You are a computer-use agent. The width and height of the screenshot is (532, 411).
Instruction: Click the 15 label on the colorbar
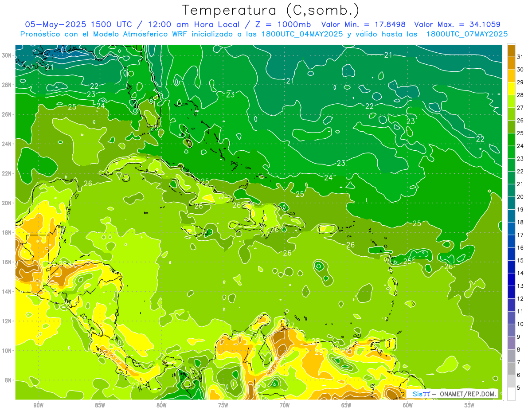520,260
